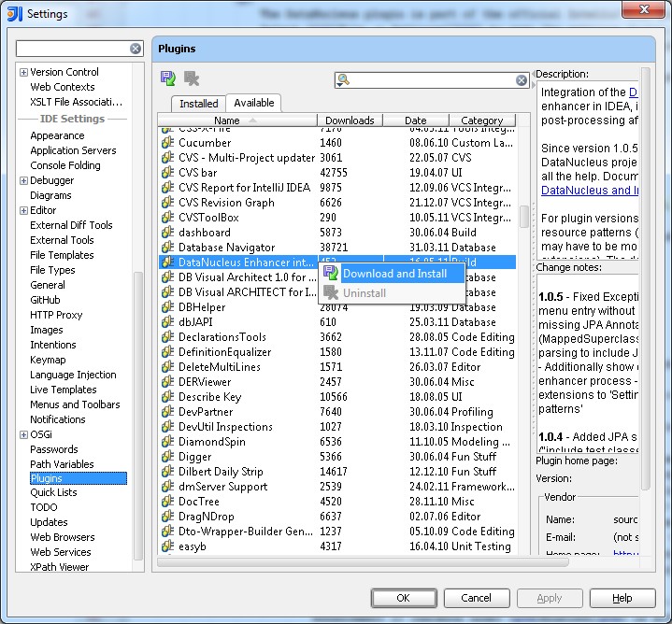Switch to the Available tab
672x624 pixels.
[x=253, y=103]
